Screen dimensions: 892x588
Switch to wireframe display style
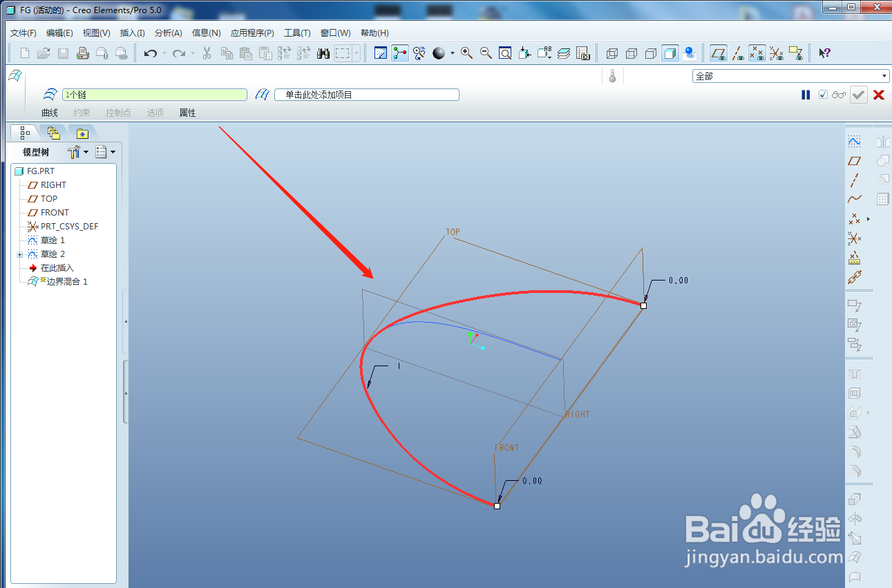pos(612,53)
